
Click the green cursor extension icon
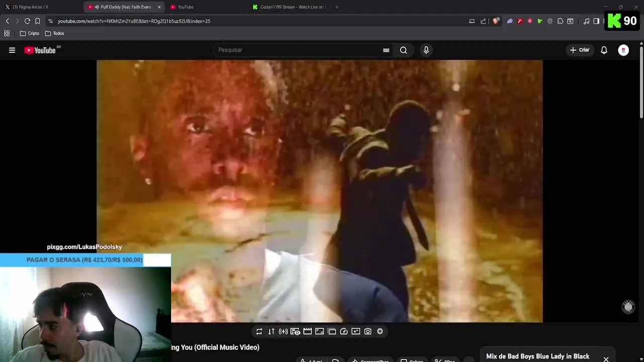click(540, 21)
